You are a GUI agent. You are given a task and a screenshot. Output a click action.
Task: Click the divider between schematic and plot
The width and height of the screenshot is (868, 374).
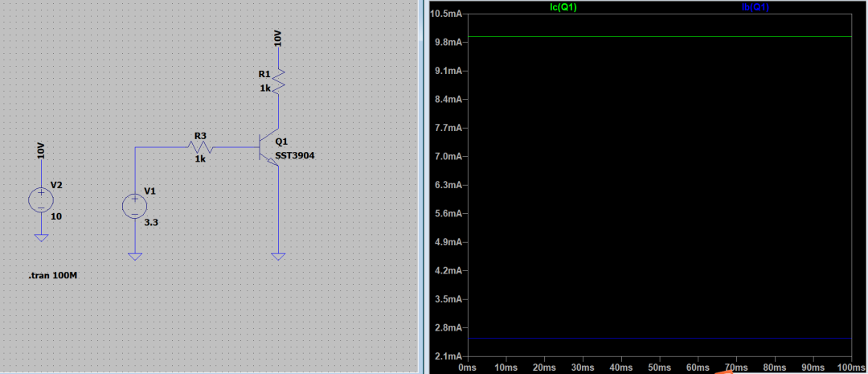coord(422,187)
